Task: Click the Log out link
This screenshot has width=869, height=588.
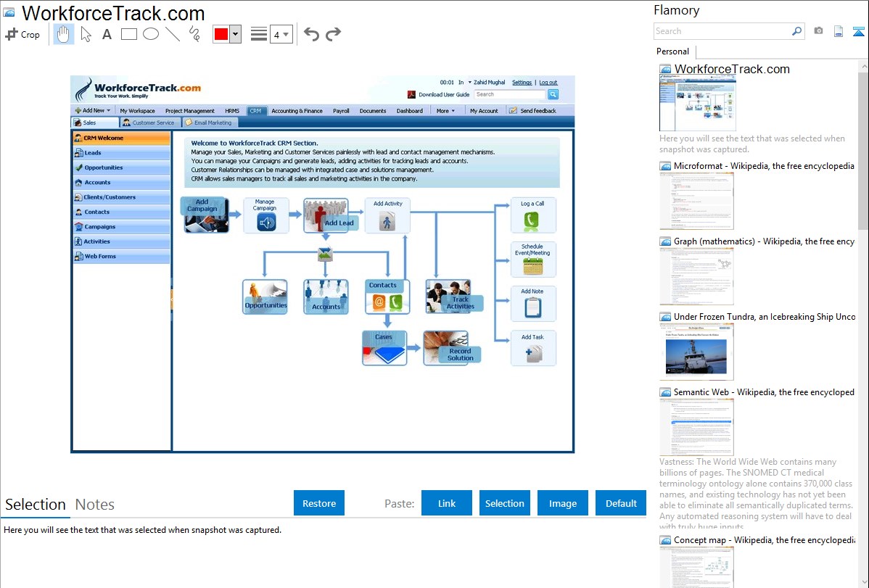Action: (548, 82)
